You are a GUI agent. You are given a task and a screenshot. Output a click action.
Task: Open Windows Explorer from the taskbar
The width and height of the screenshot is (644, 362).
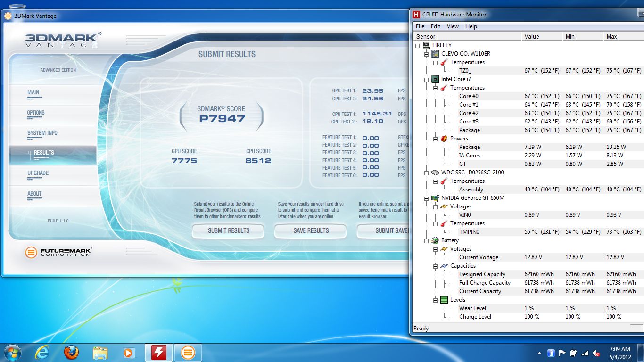coord(100,353)
